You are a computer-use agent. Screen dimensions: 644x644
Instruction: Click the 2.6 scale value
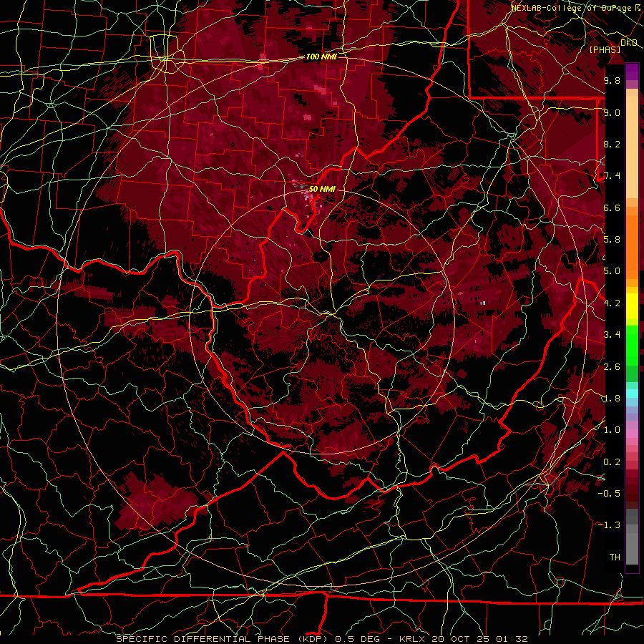click(612, 367)
